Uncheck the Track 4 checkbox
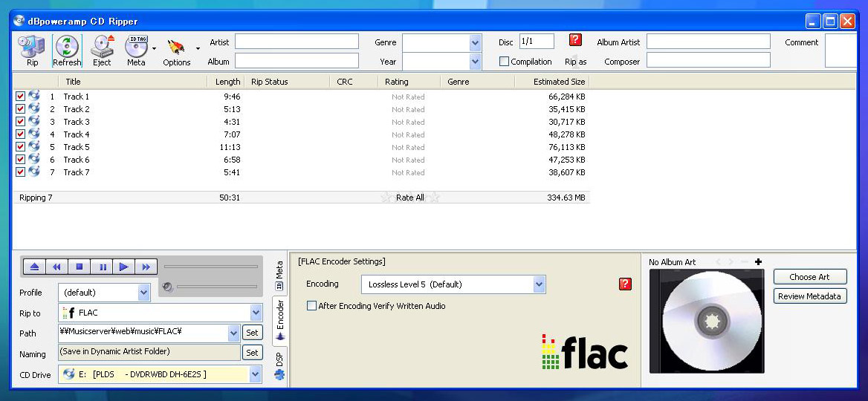The width and height of the screenshot is (868, 401). pyautogui.click(x=21, y=134)
